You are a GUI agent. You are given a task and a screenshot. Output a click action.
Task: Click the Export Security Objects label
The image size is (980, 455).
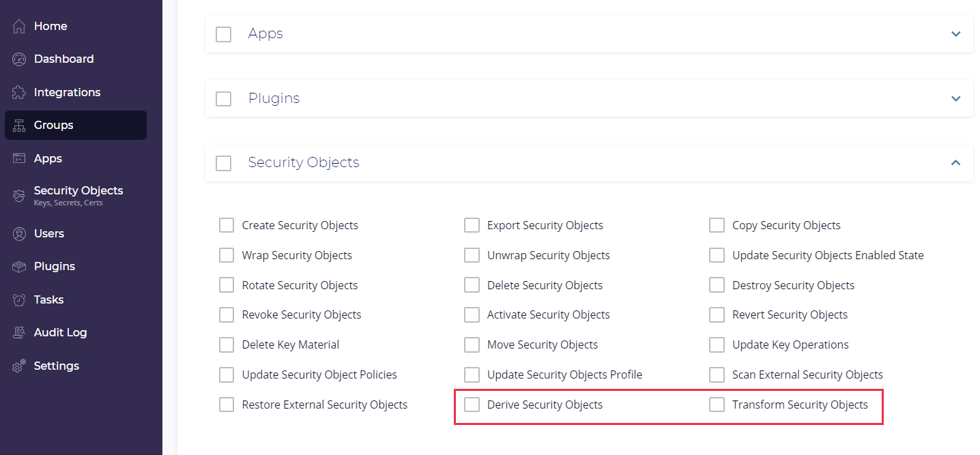pyautogui.click(x=545, y=225)
